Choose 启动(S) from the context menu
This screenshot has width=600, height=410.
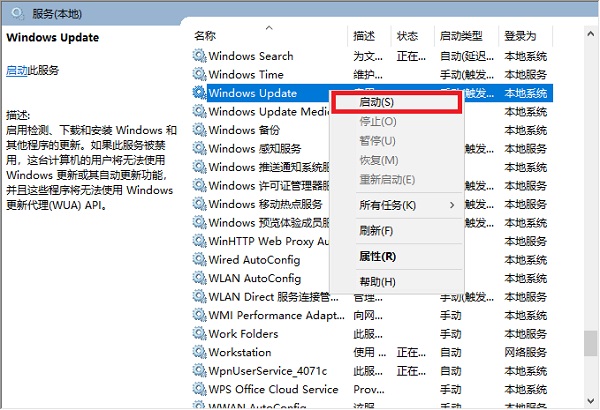click(x=376, y=102)
